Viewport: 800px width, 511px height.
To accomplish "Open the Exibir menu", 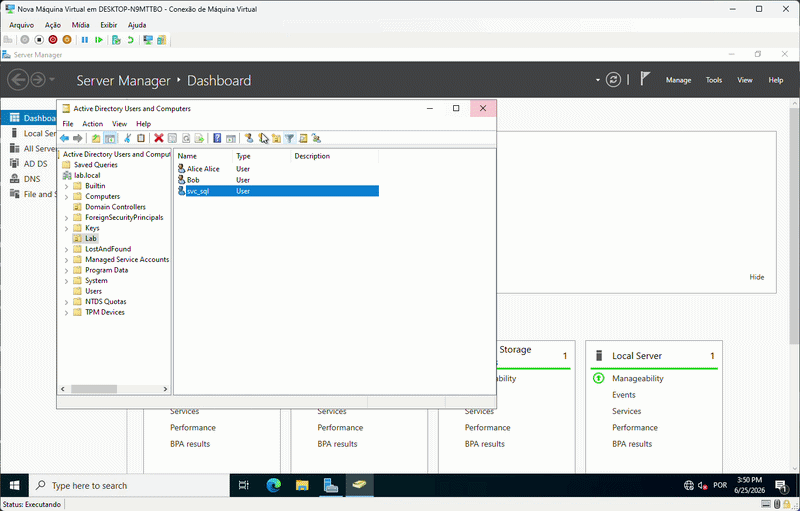I will pos(109,24).
